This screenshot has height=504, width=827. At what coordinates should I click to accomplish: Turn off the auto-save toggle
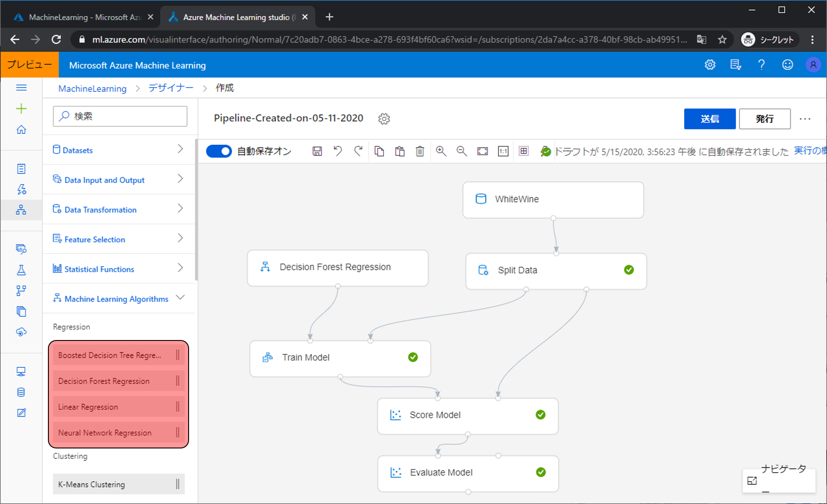click(x=219, y=151)
